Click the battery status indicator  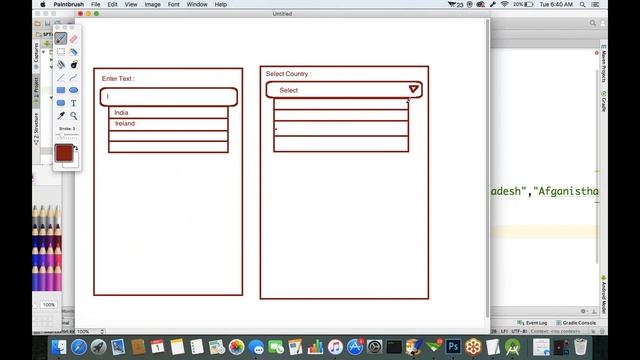[x=524, y=4]
